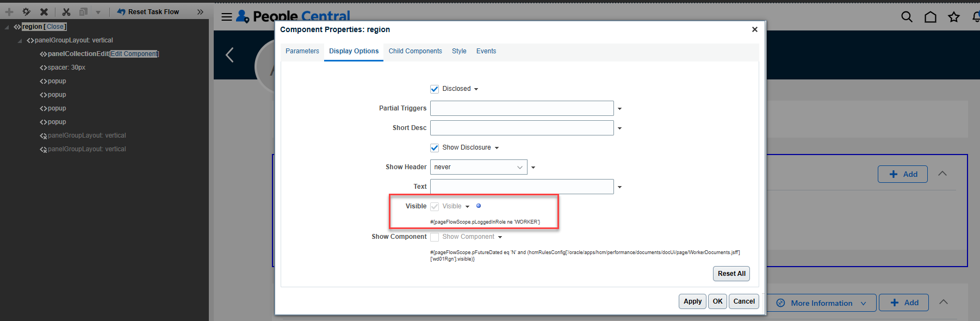This screenshot has height=321, width=980.
Task: Click the scissors cut icon in composer toolbar
Action: coord(66,11)
